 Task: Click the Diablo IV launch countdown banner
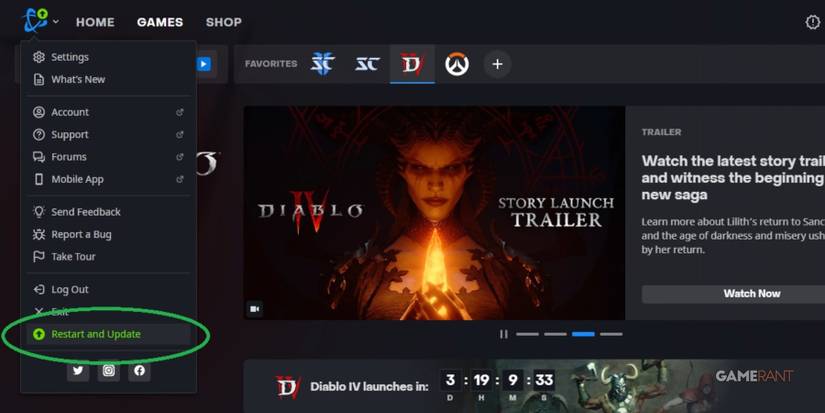pos(534,386)
